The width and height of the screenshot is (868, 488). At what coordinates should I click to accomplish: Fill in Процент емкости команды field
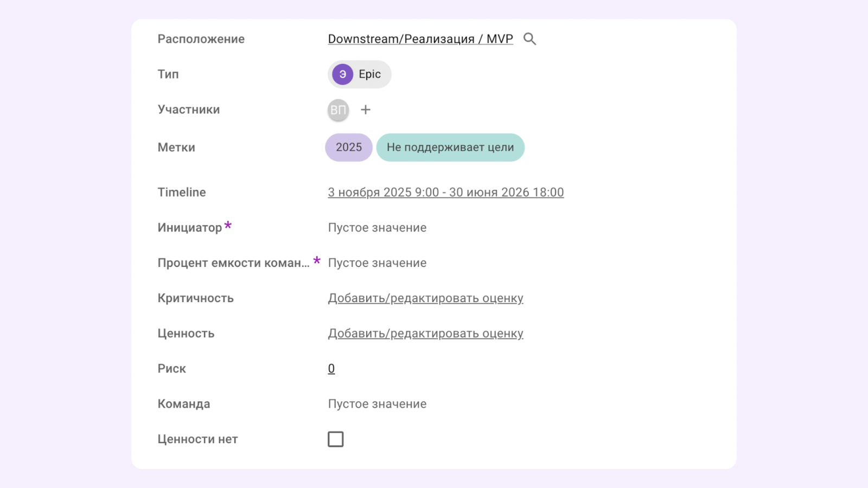tap(376, 262)
